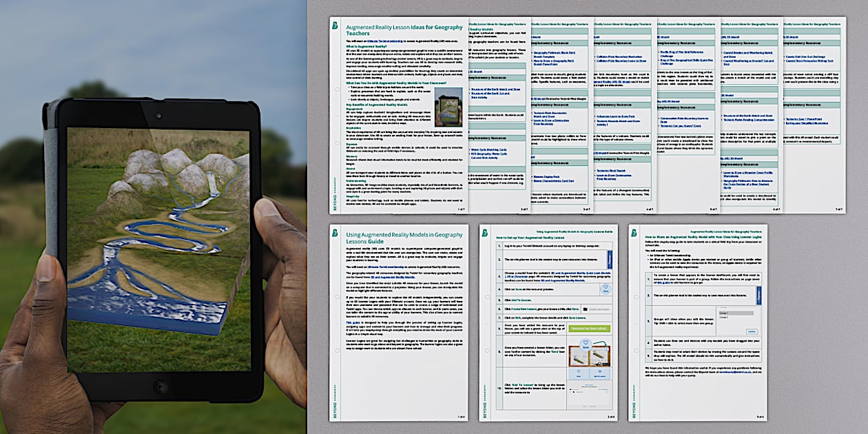The image size is (868, 434).
Task: Open the This Guide hyperlink on the Lessons Guide
Action: coord(351,322)
